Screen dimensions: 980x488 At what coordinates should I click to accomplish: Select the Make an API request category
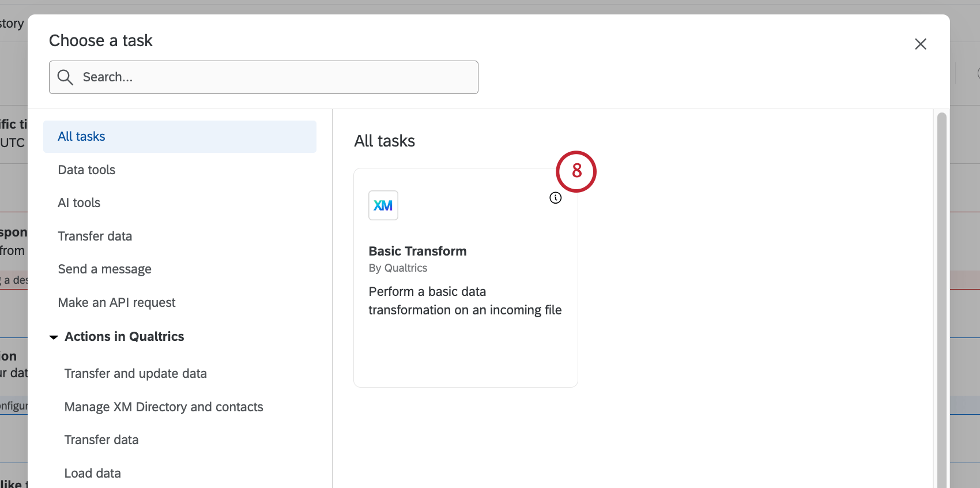pos(116,302)
